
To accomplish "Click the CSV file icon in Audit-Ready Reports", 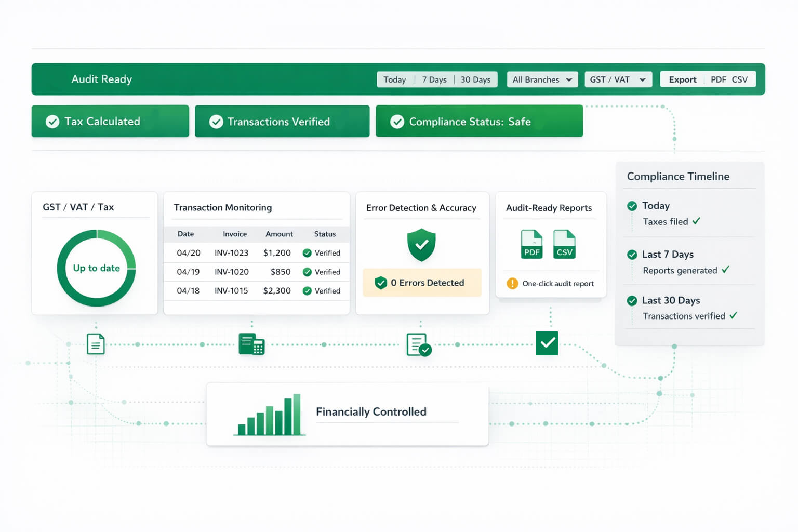I will point(564,244).
